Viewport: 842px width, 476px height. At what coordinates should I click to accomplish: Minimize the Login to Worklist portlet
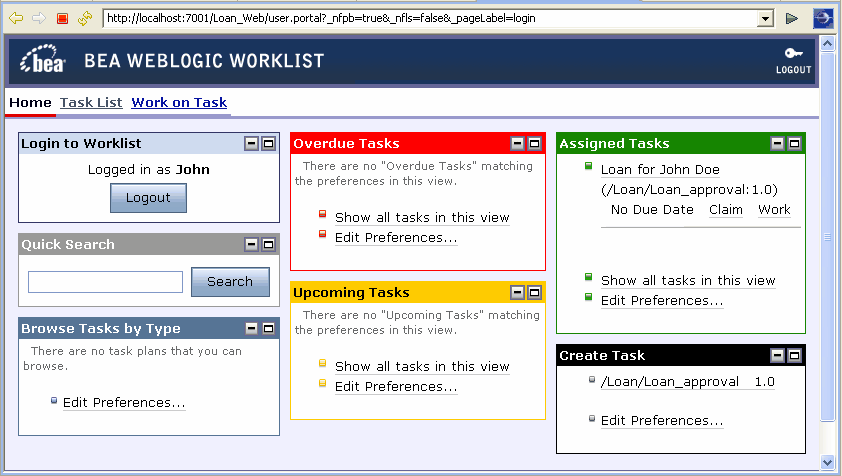251,143
